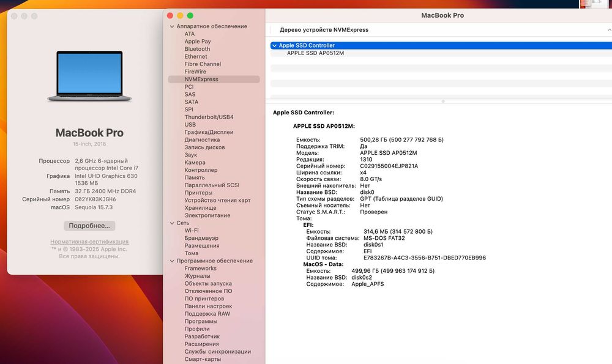The height and width of the screenshot is (364, 612).
Task: Click serial number C02YK03KJGH6 in About window
Action: (95, 199)
